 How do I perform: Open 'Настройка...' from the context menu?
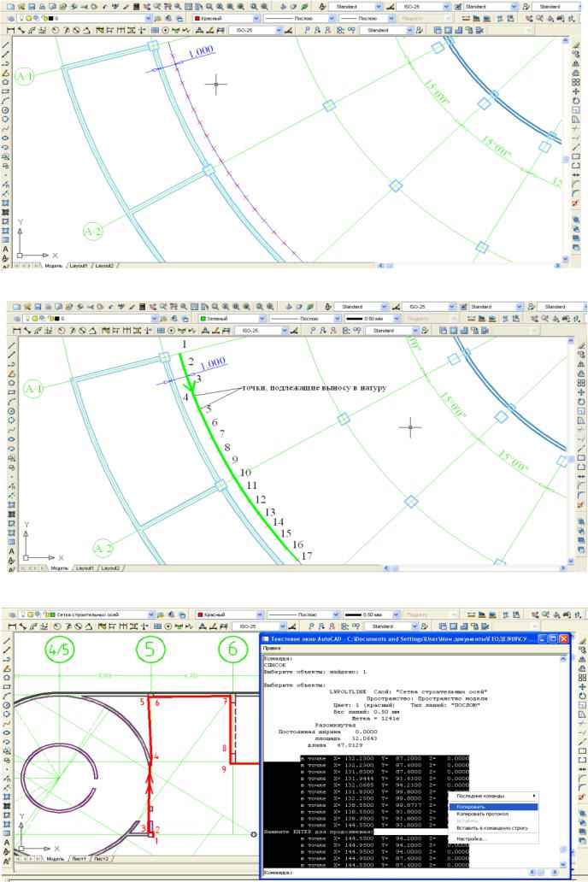pyautogui.click(x=493, y=838)
